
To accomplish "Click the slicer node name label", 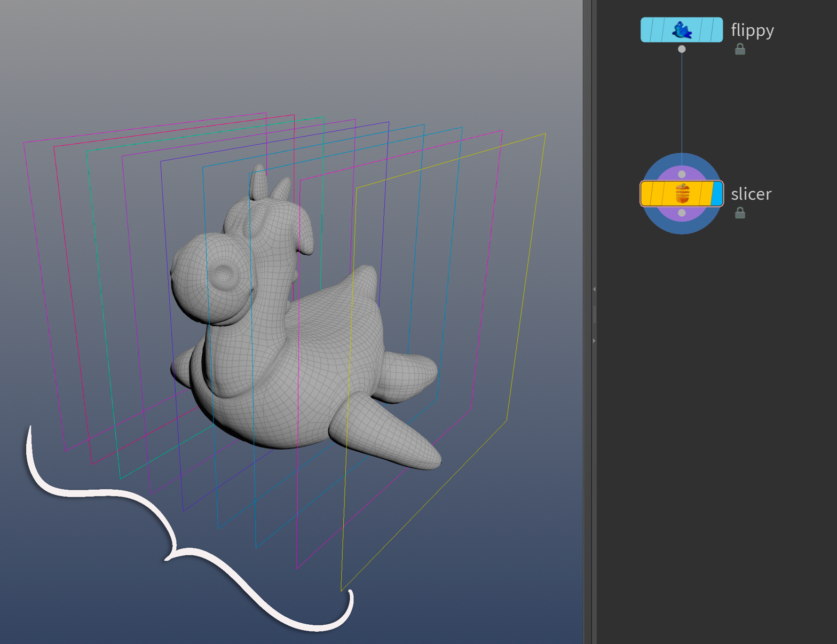I will (751, 194).
